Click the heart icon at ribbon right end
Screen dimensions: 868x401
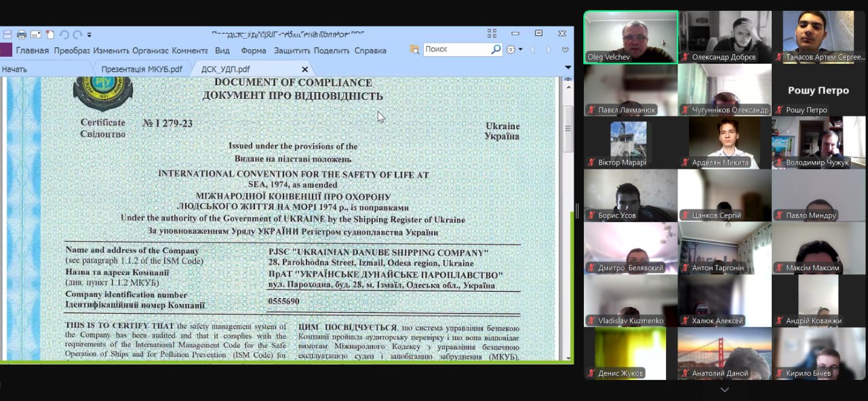[565, 49]
